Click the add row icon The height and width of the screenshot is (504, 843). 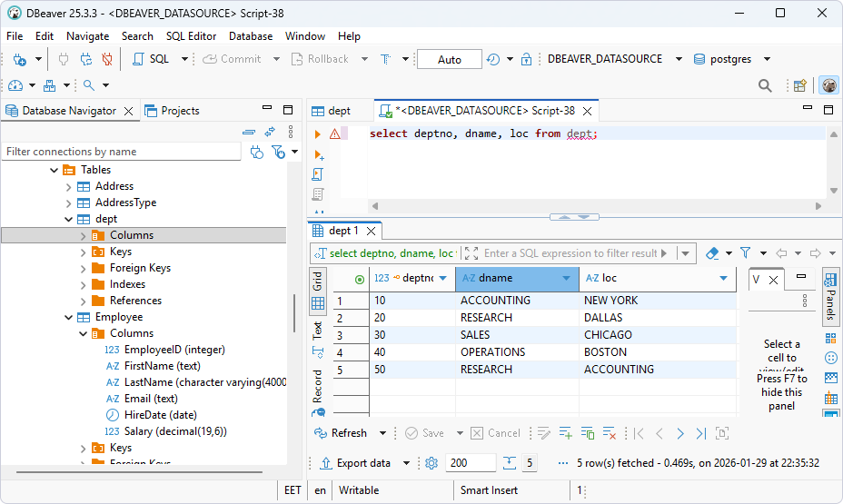coord(565,433)
